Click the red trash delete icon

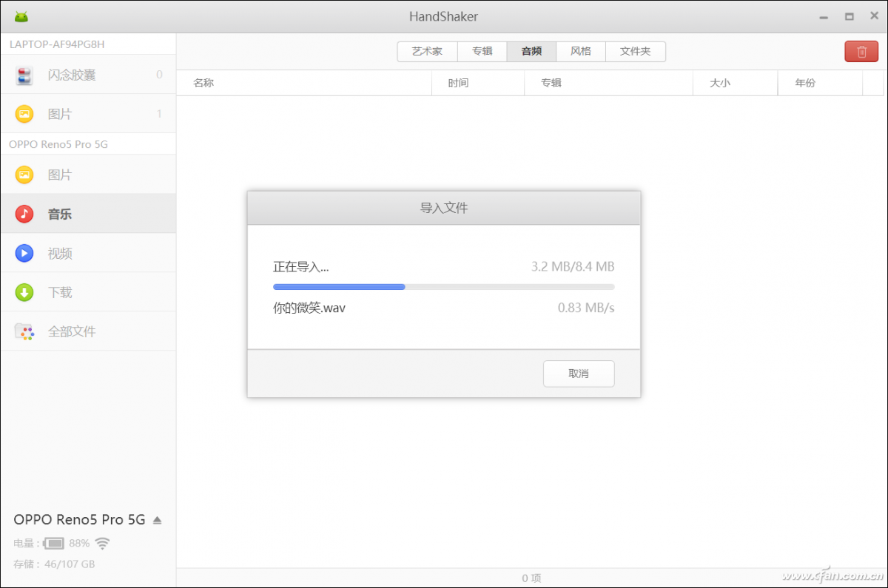click(861, 51)
